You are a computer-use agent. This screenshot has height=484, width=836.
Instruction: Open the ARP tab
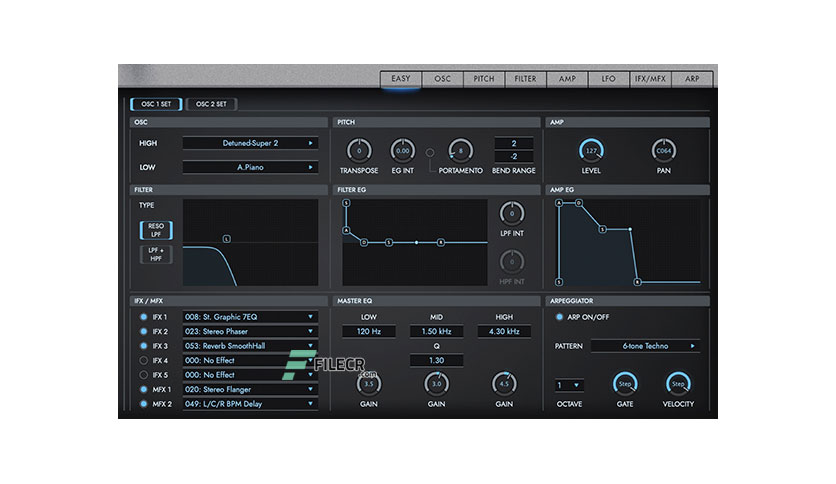point(692,79)
